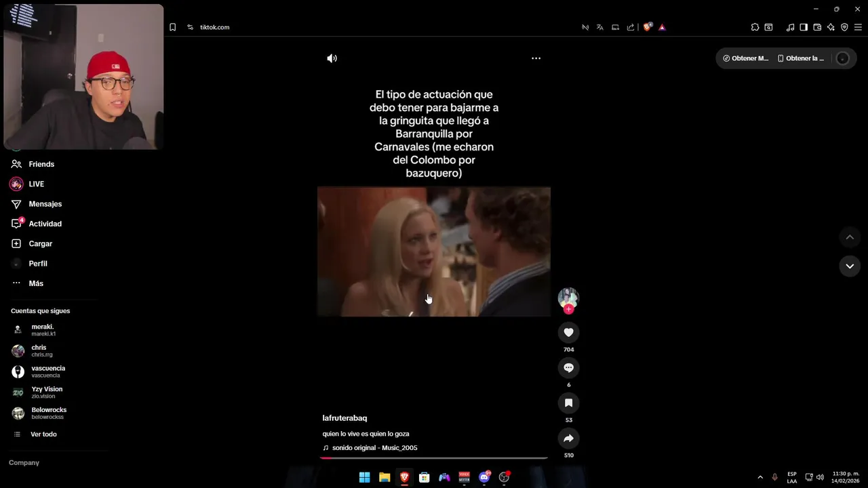
Task: Open OBS Studio from the taskbar
Action: pyautogui.click(x=504, y=477)
